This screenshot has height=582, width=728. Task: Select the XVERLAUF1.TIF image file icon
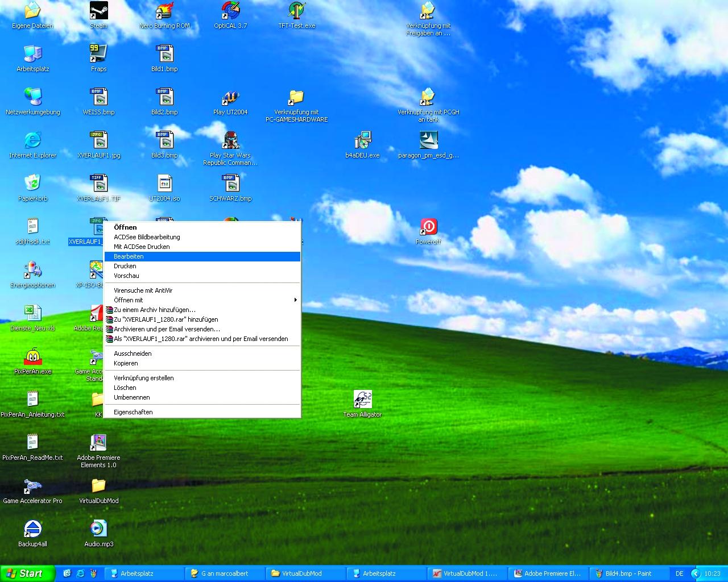(x=98, y=184)
